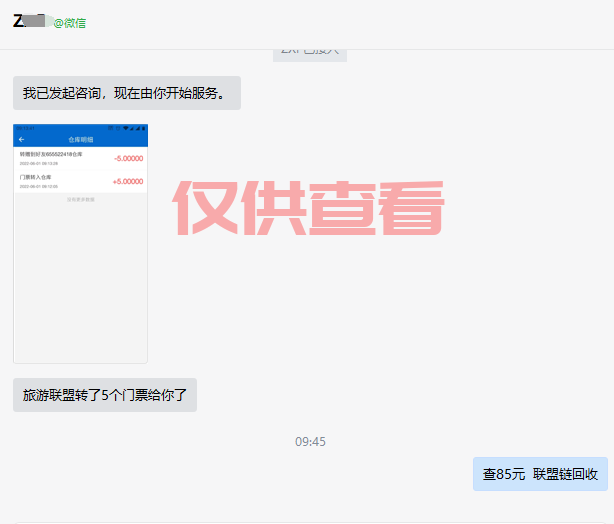Select the 旅游联盟转了5个门票给你了 message
The width and height of the screenshot is (614, 524).
[105, 395]
